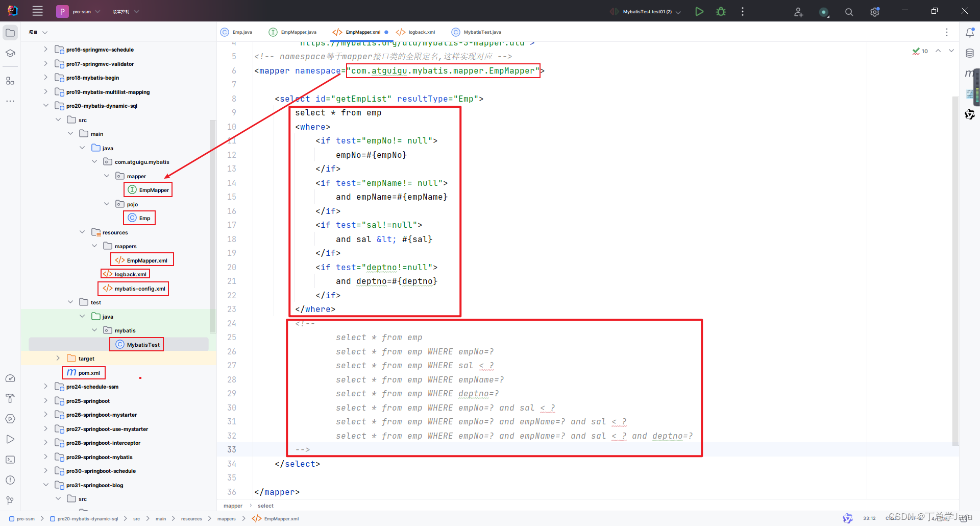Image resolution: width=980 pixels, height=526 pixels.
Task: Place caret in the namespace value string
Action: 443,71
